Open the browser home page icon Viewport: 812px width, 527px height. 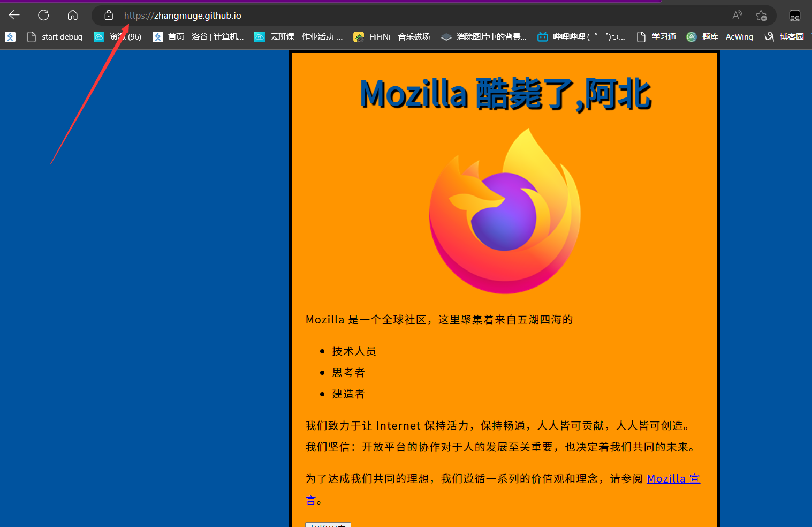[x=73, y=15]
